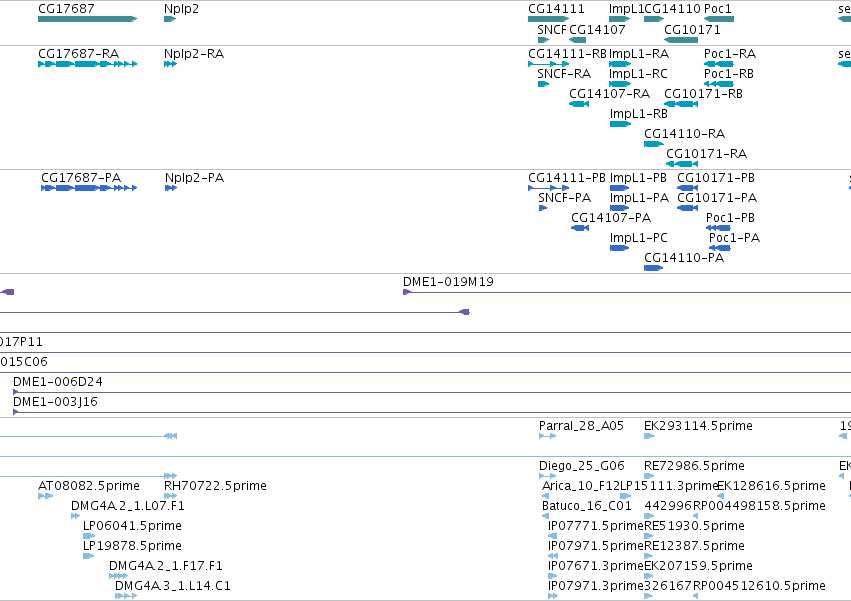Click transcript ImpL1-RA
This screenshot has height=601, width=851.
[620, 64]
